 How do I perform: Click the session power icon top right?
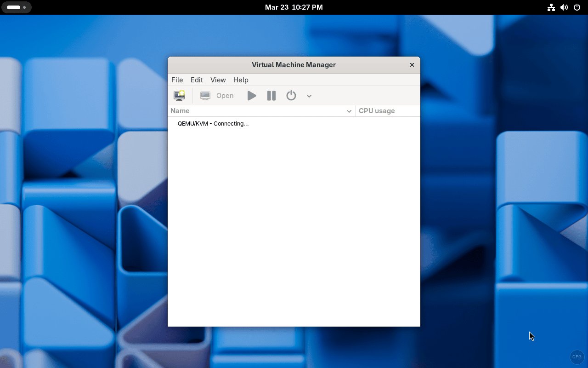[577, 7]
